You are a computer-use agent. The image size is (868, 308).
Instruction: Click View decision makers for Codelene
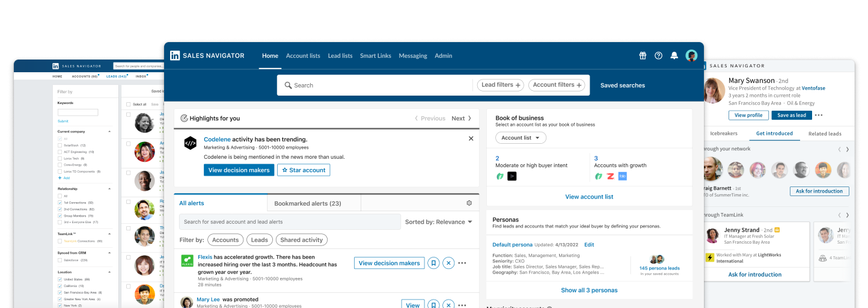click(x=239, y=170)
